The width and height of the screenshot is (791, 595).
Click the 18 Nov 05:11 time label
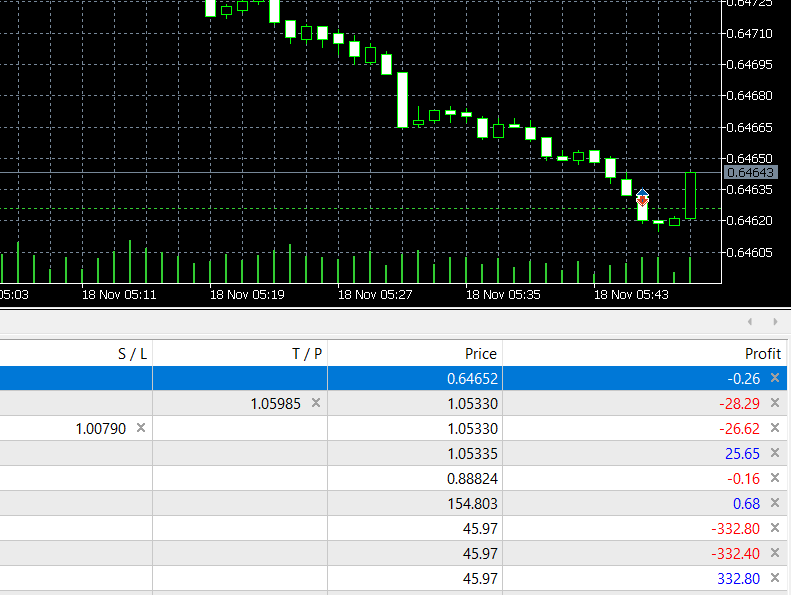pyautogui.click(x=119, y=295)
